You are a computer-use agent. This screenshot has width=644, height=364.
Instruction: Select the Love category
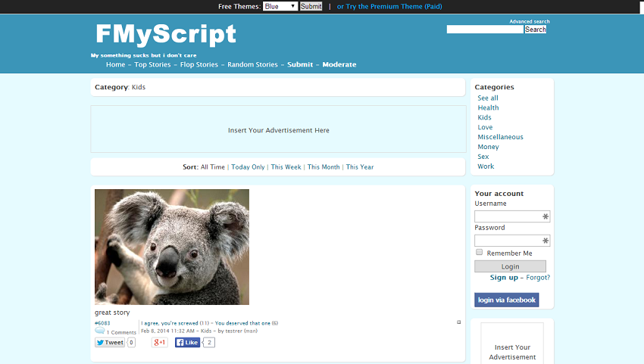[485, 127]
